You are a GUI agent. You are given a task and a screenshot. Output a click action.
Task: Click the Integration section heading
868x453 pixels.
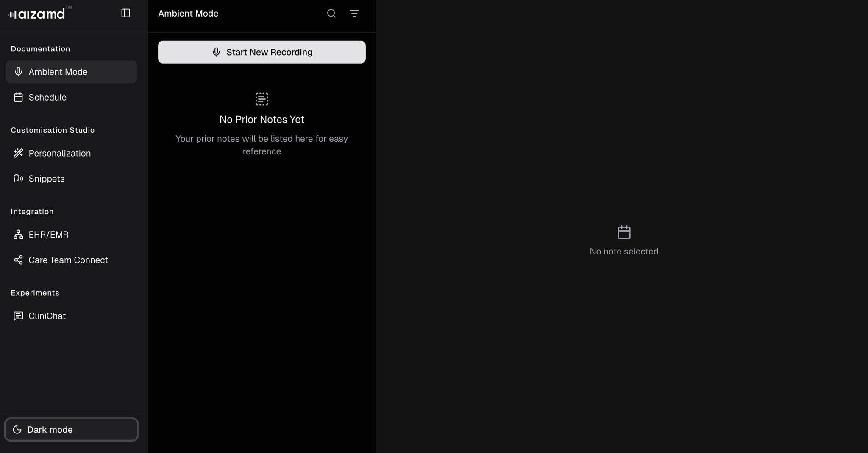tap(32, 212)
